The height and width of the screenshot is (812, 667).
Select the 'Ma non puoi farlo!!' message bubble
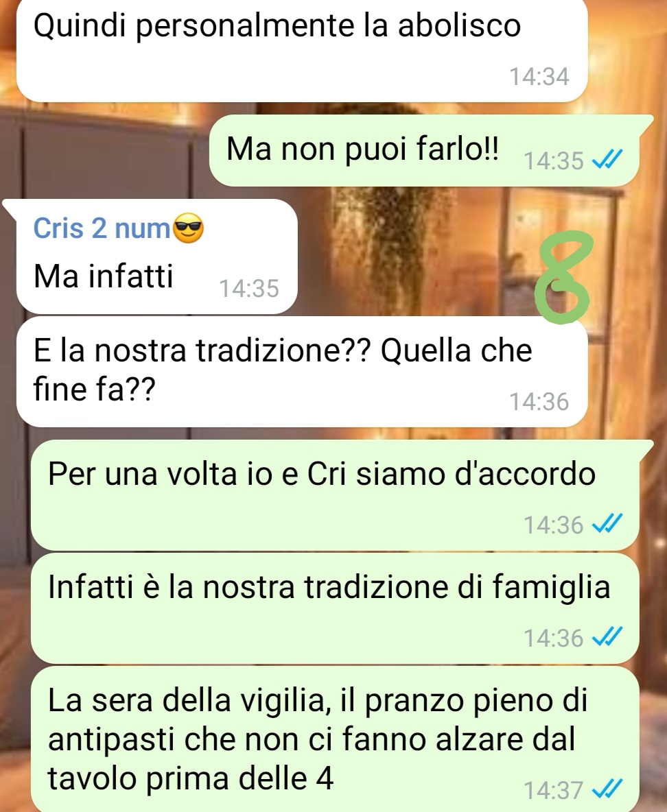[x=424, y=151]
